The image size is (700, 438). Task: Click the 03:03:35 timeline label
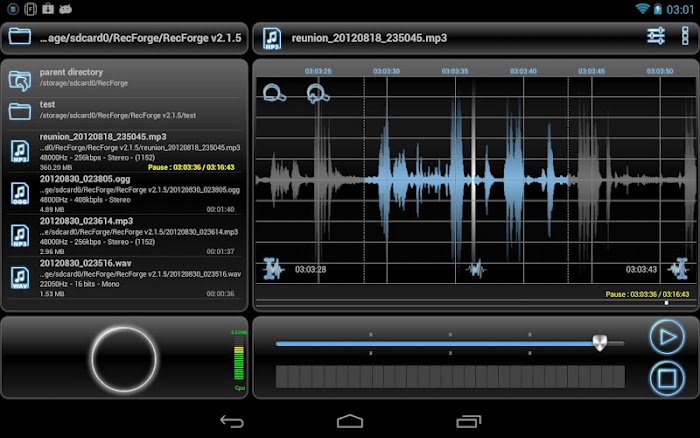pyautogui.click(x=454, y=71)
